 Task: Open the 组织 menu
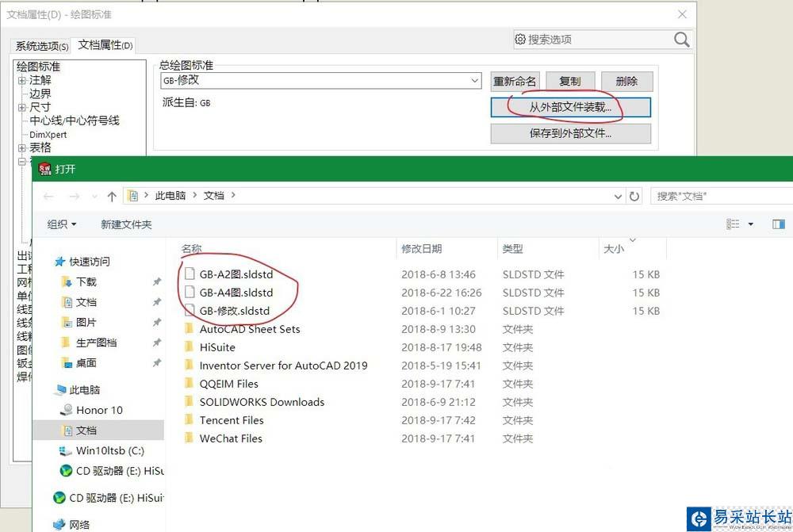[x=62, y=224]
